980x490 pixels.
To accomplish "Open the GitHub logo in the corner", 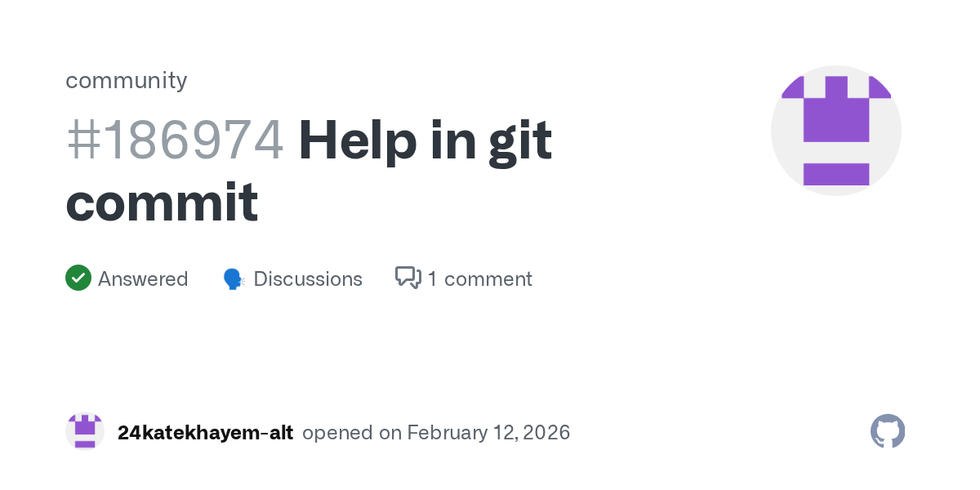I will pyautogui.click(x=888, y=431).
